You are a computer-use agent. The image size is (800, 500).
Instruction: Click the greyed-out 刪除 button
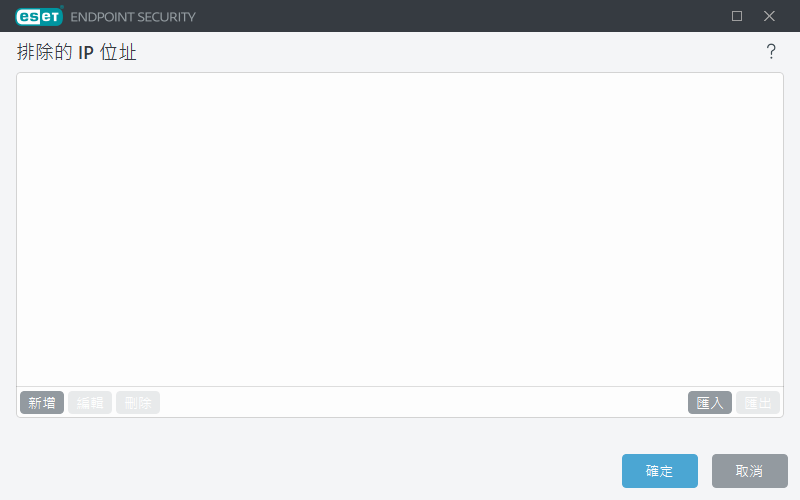coord(138,403)
